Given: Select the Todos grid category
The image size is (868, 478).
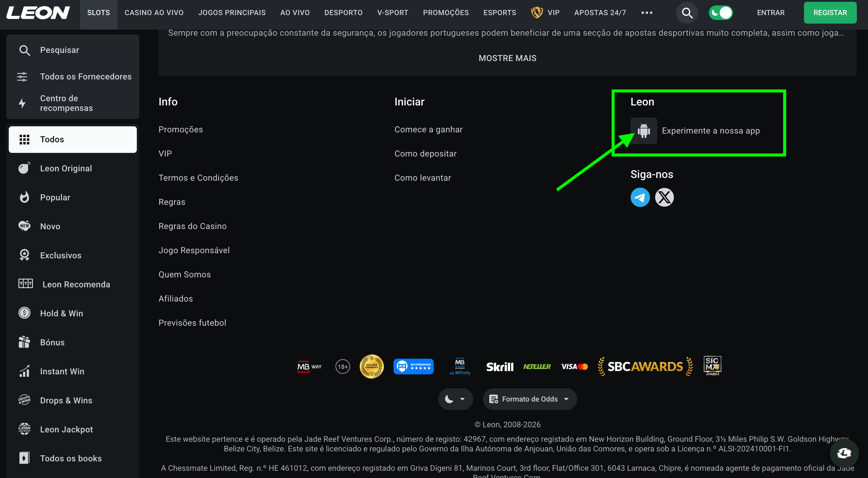Looking at the screenshot, I should click(x=72, y=139).
